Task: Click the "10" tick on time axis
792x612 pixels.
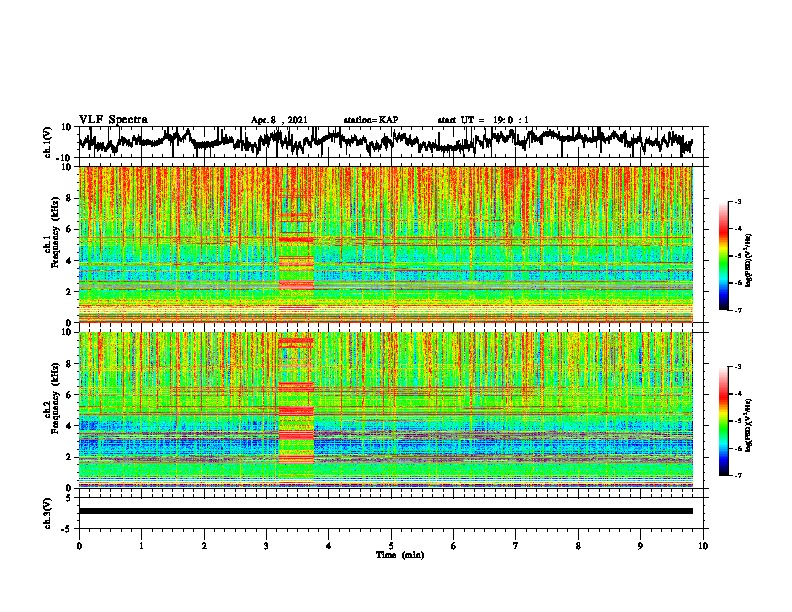Action: (703, 546)
